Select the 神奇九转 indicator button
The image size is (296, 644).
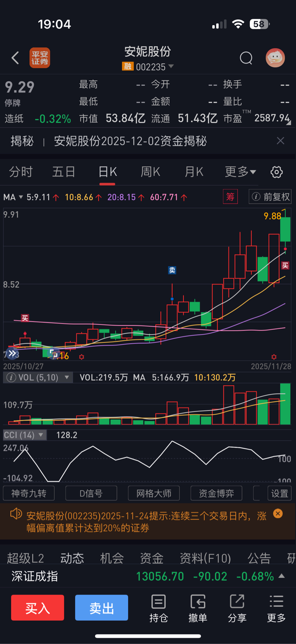click(29, 493)
